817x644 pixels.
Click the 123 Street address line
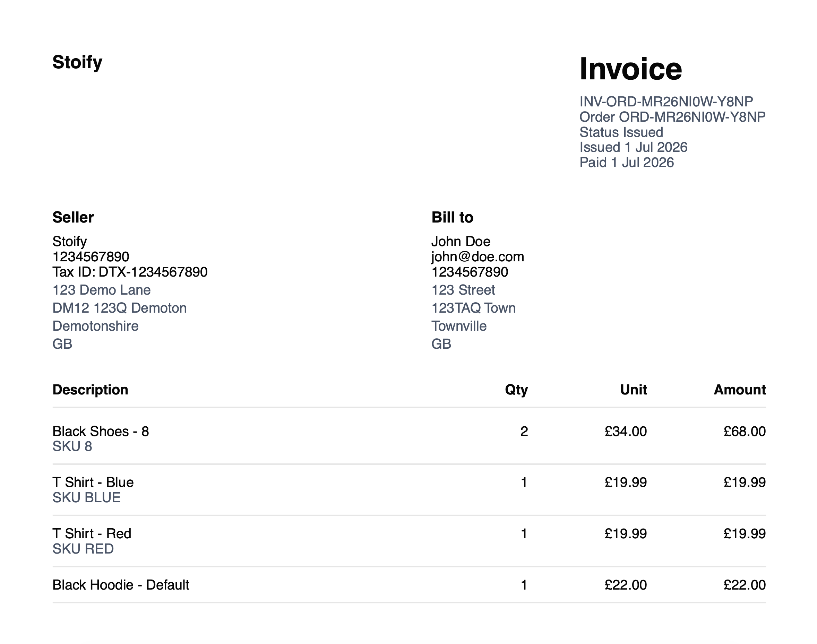463,290
